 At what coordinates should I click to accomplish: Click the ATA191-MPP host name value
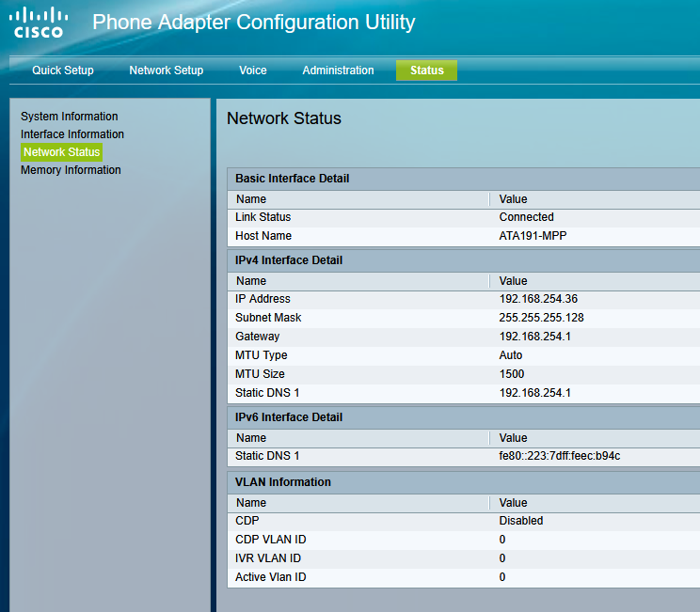click(533, 236)
